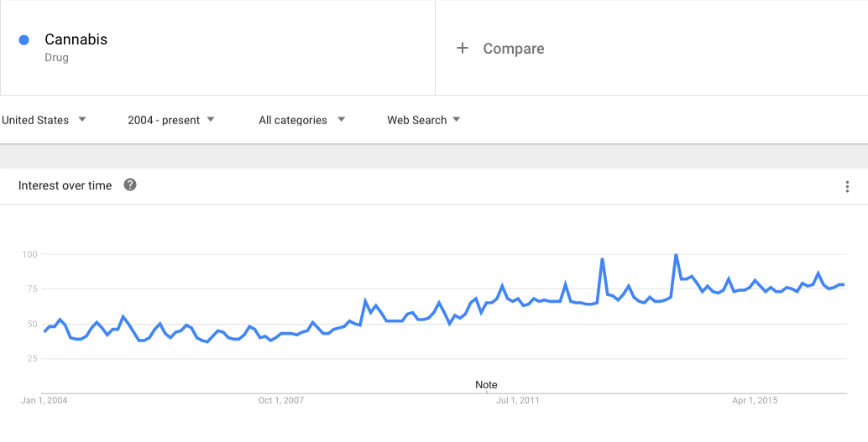Click the Apr 1, 2015 axis label

756,401
